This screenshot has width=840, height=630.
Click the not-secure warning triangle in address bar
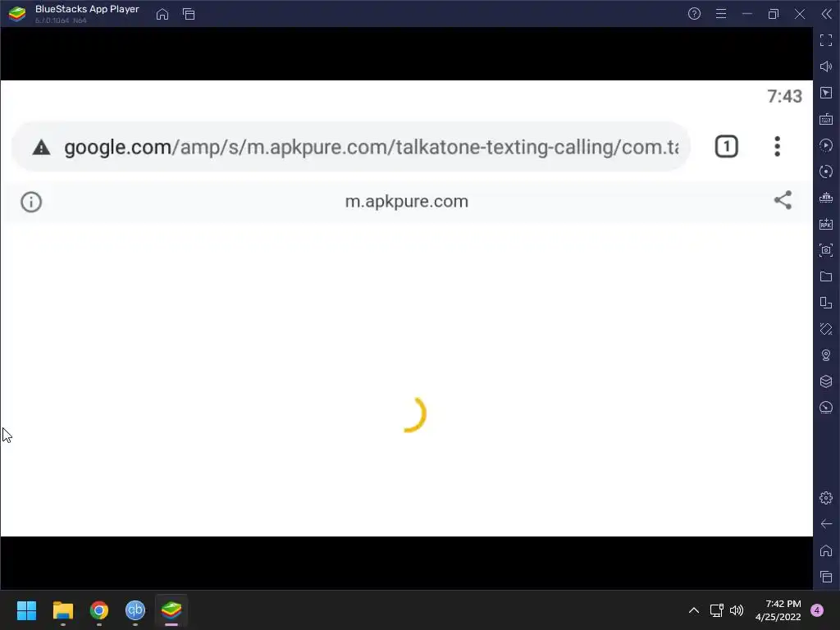point(41,148)
